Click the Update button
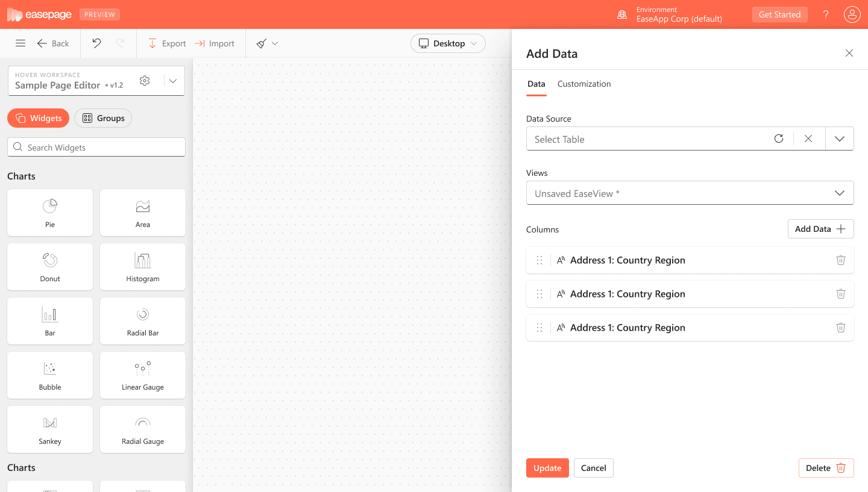 coord(547,468)
